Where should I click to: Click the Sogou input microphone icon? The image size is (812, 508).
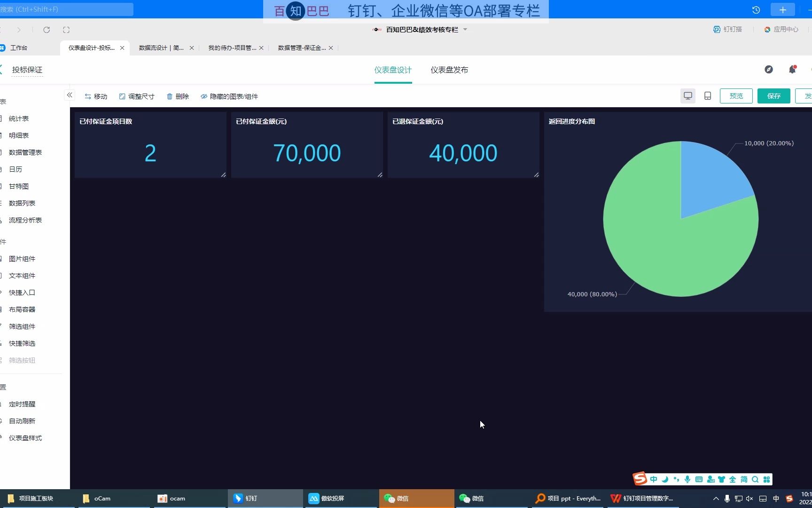coord(687,479)
